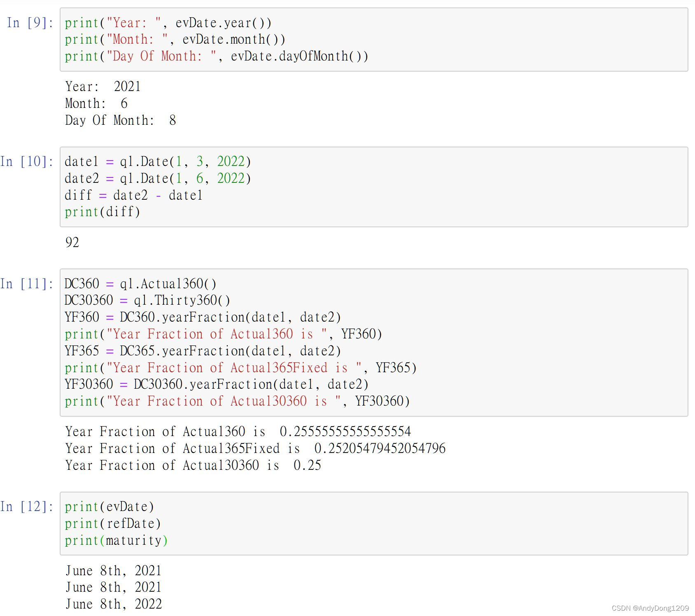This screenshot has height=616, width=695.
Task: Click the print(maturity) line in cell 12
Action: click(x=115, y=540)
